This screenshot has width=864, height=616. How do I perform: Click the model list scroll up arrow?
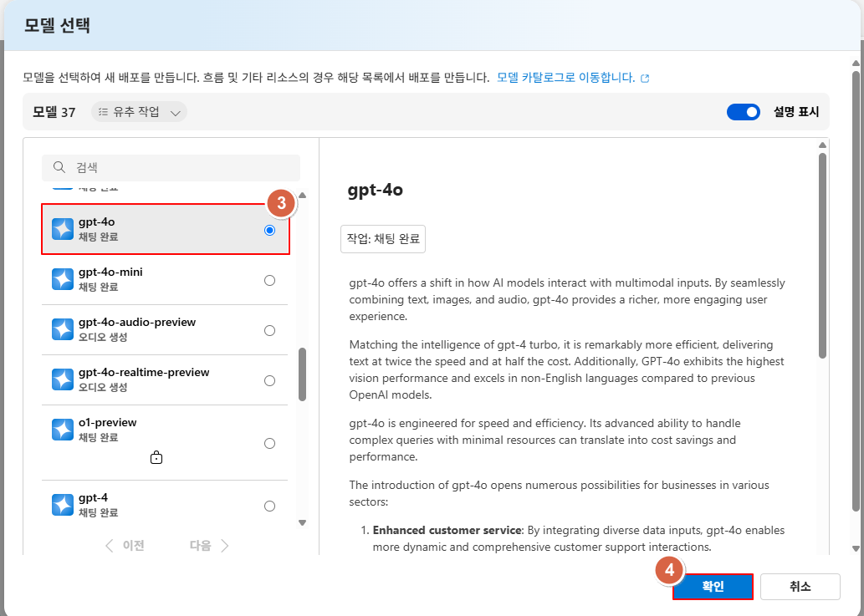point(302,196)
